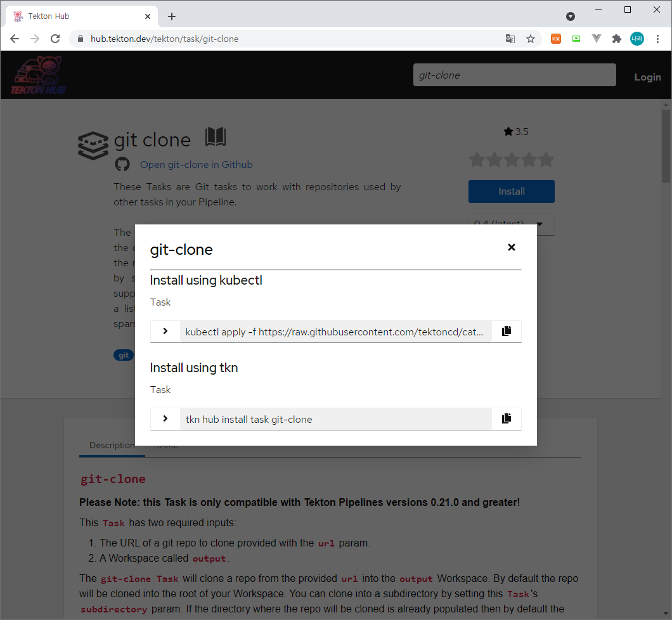The image size is (672, 620).
Task: Open a new browser tab
Action: click(x=172, y=16)
